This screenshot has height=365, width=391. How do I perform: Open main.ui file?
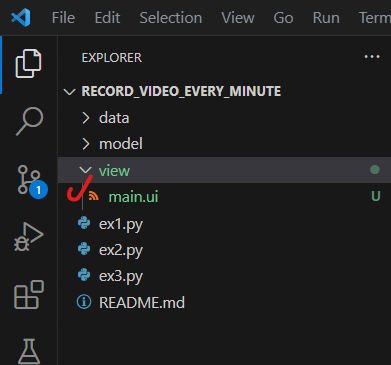coord(224,197)
